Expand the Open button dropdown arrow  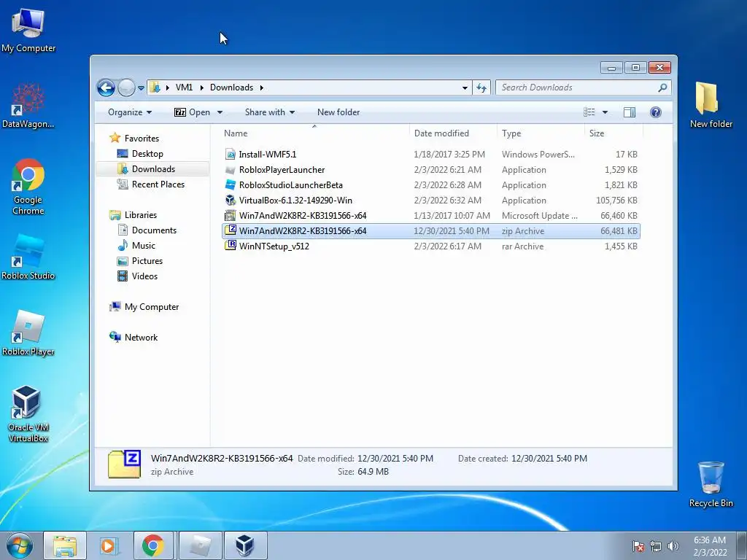[x=220, y=112]
